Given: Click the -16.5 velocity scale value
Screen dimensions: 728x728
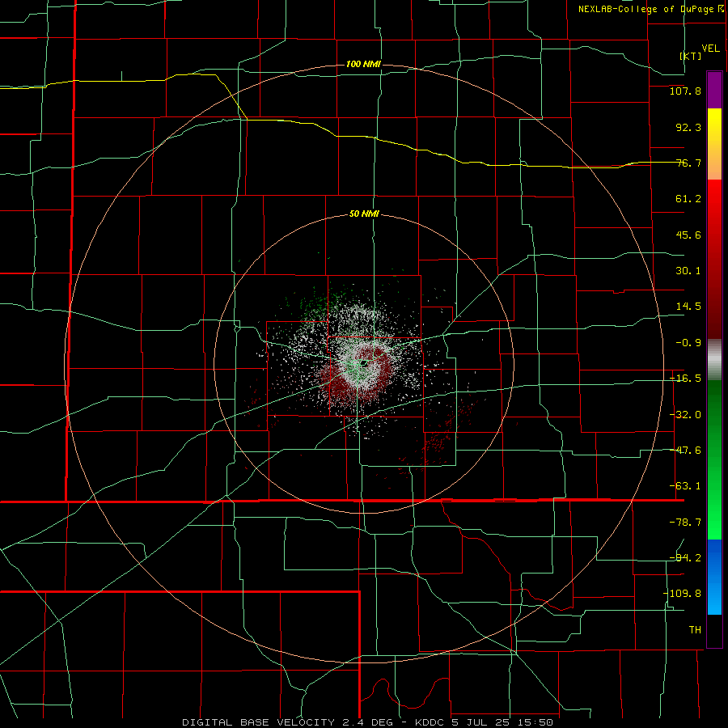Looking at the screenshot, I should point(685,379).
